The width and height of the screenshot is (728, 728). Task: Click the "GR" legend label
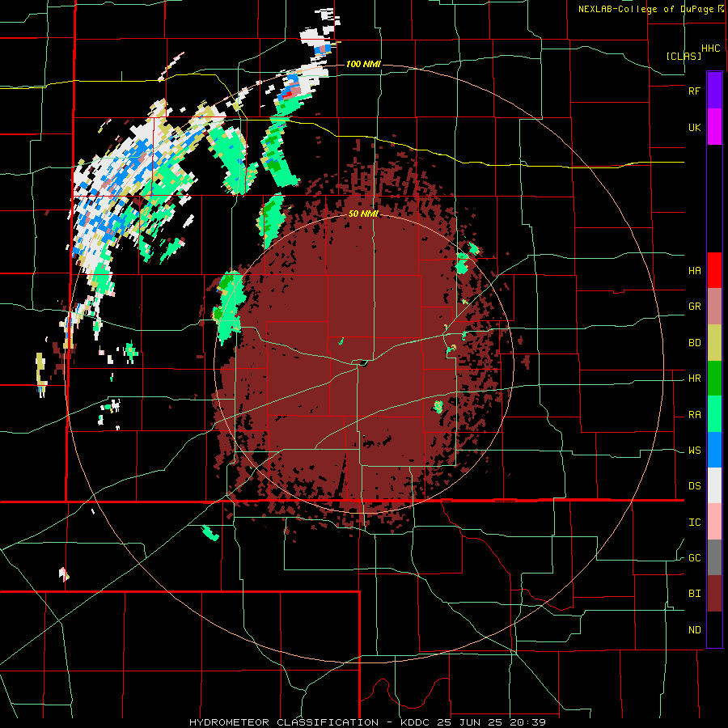(694, 307)
